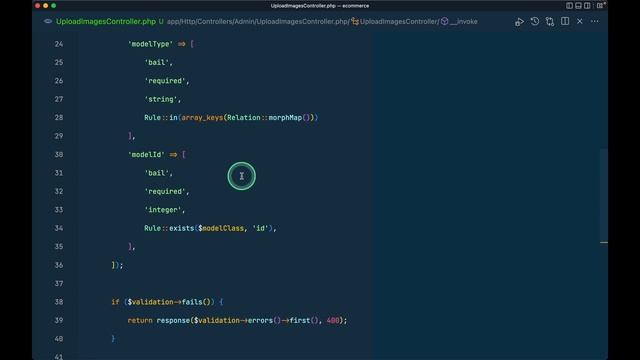This screenshot has width=640, height=360.
Task: Click Relation::morphMap() text
Action: pyautogui.click(x=270, y=118)
